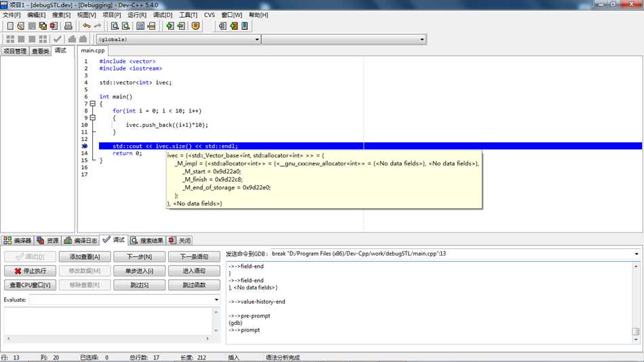Click the 跳过[S] button
644x362 pixels.
tap(139, 285)
